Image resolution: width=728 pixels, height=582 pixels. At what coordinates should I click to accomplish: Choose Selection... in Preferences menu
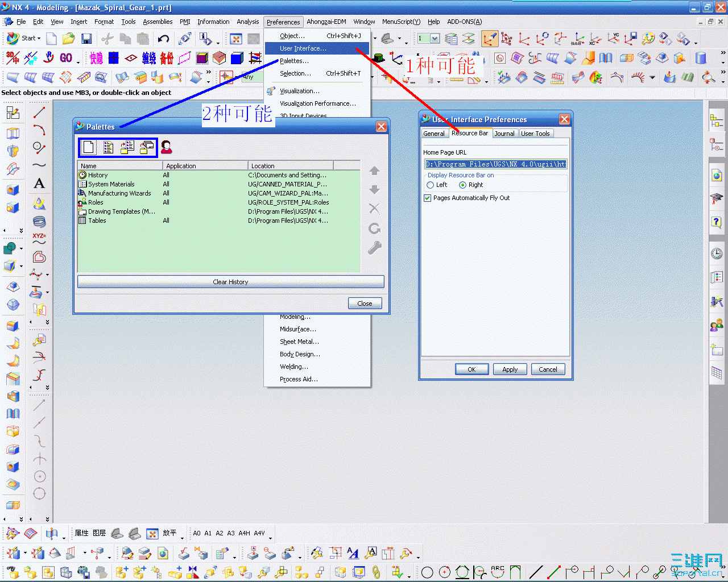pos(317,73)
